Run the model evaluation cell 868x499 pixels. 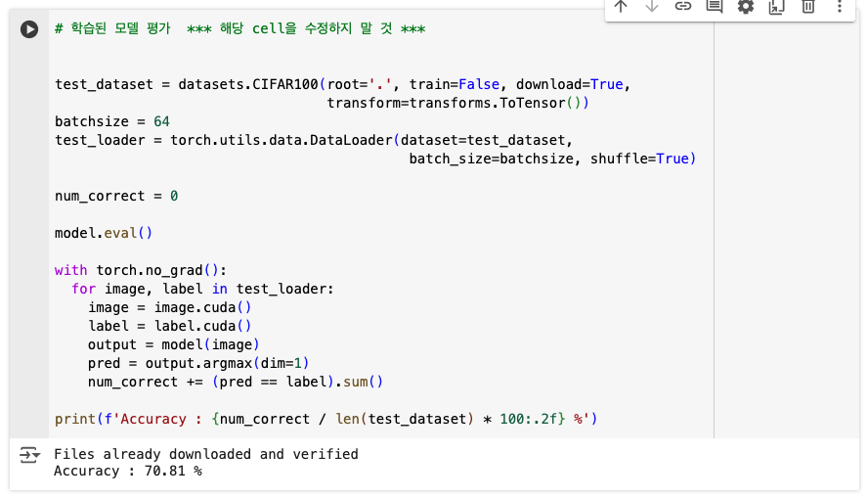point(29,28)
